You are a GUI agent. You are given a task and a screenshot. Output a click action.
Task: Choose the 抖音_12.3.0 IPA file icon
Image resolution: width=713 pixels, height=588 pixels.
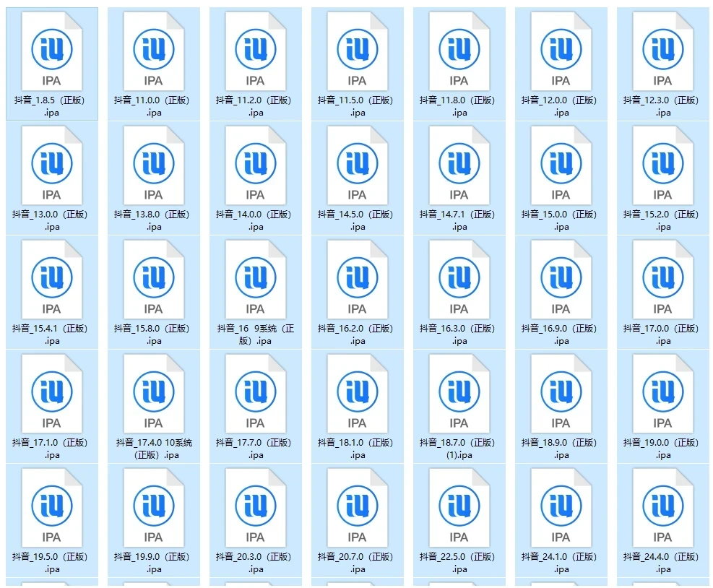pyautogui.click(x=663, y=51)
